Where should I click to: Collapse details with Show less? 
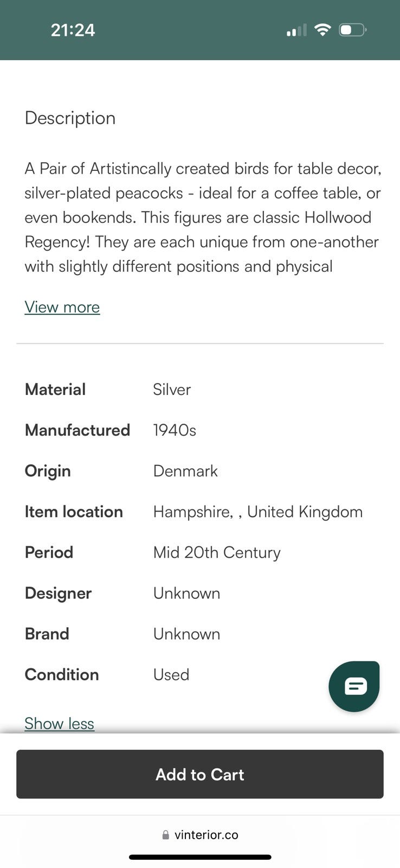[60, 723]
